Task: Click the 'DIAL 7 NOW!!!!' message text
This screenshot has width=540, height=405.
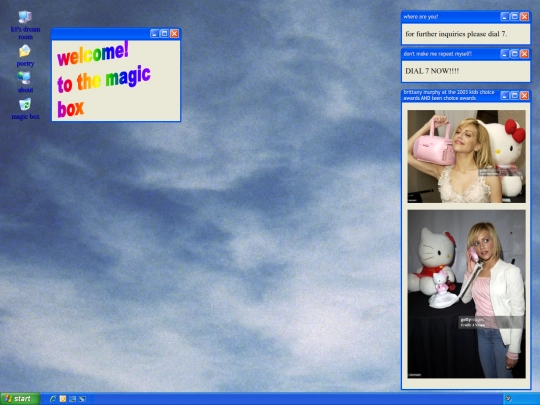Action: point(432,71)
